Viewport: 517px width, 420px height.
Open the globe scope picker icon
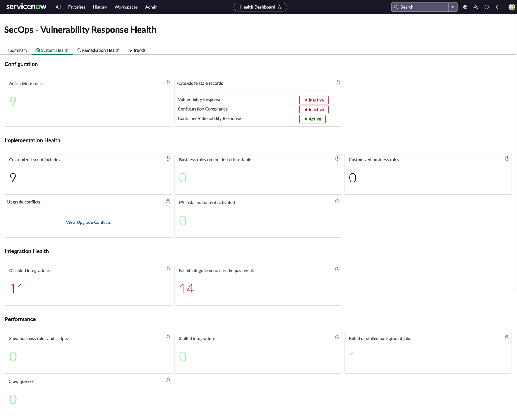pyautogui.click(x=465, y=7)
